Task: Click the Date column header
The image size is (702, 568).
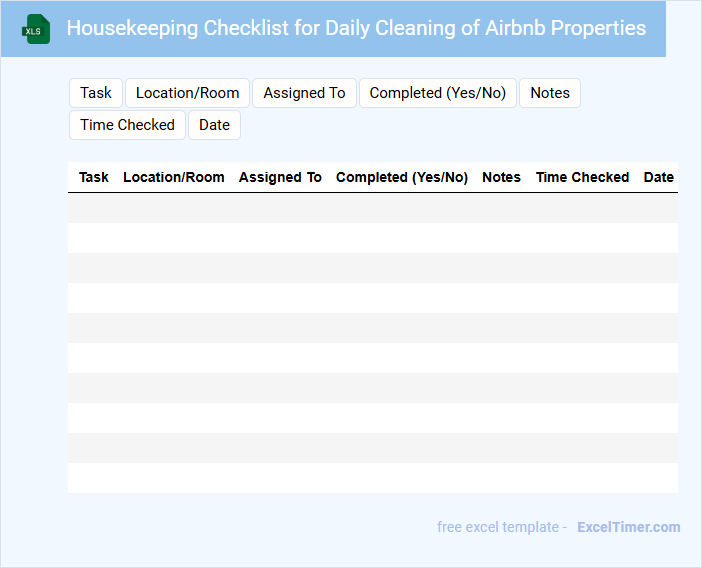Action: pyautogui.click(x=658, y=177)
